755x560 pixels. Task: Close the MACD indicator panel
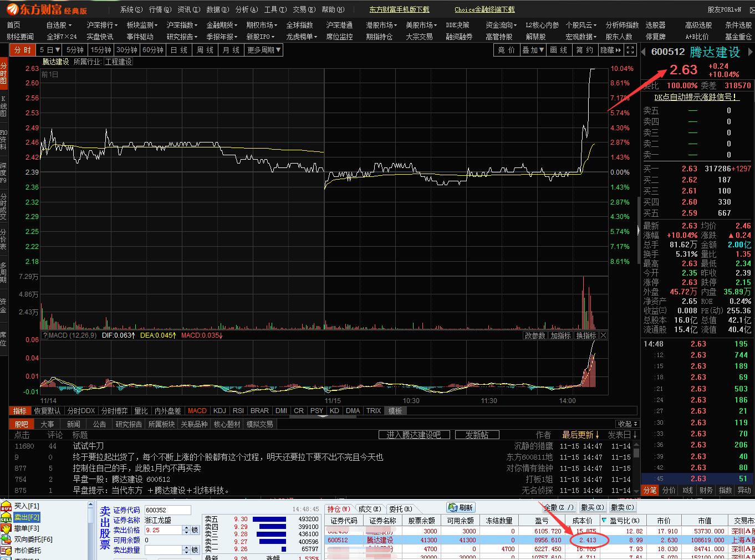tap(604, 335)
